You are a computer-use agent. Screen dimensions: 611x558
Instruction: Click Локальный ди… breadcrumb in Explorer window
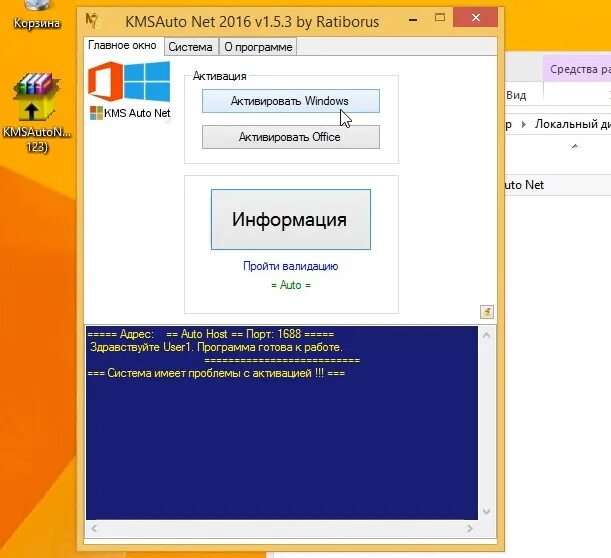click(x=572, y=124)
